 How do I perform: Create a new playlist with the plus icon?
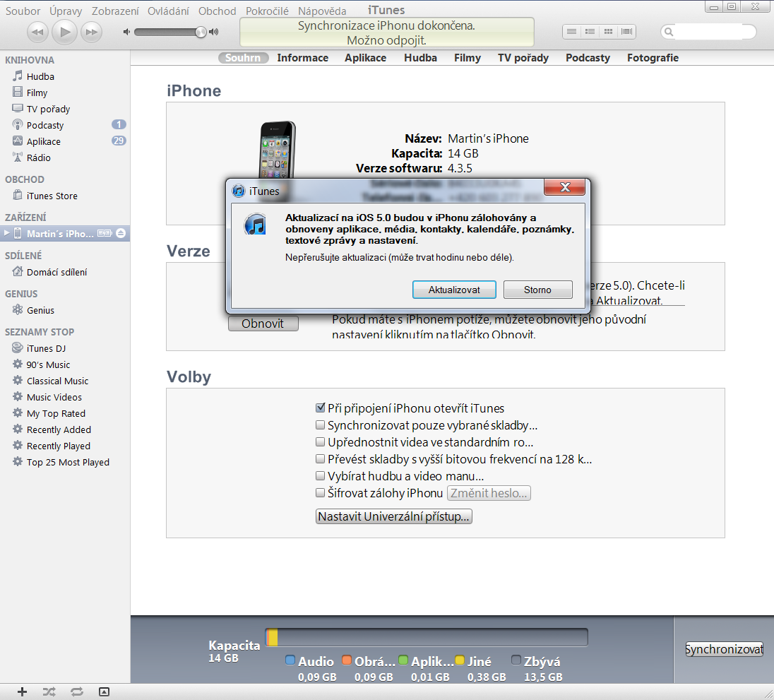pos(22,692)
